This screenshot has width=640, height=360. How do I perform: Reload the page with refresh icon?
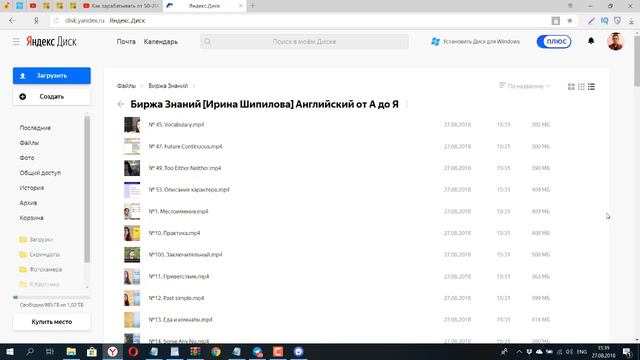[x=56, y=20]
